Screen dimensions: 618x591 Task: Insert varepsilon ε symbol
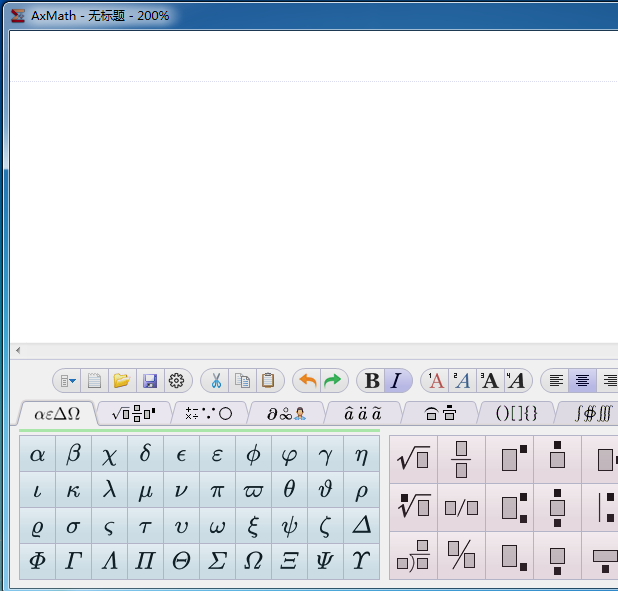pos(217,454)
